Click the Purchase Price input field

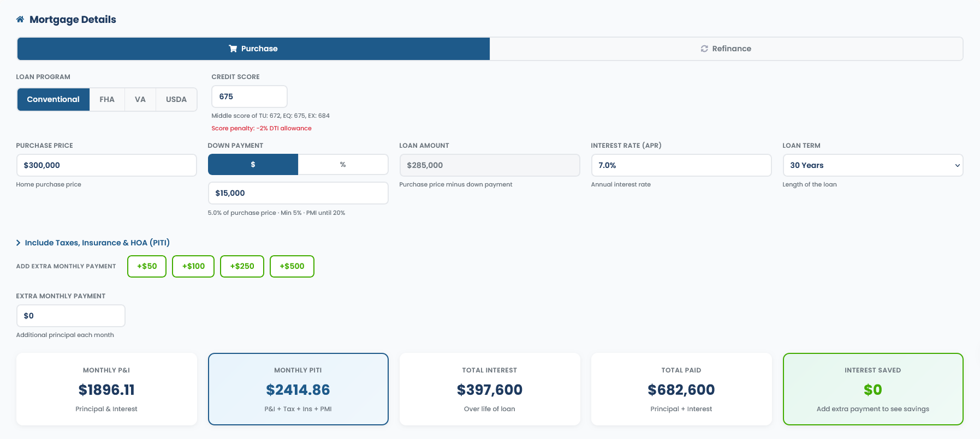(x=106, y=165)
